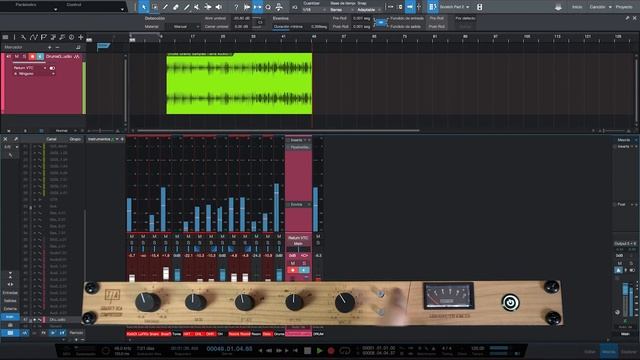Click the rightmost knob on compressor plugin
This screenshot has width=640, height=360.
tap(344, 302)
